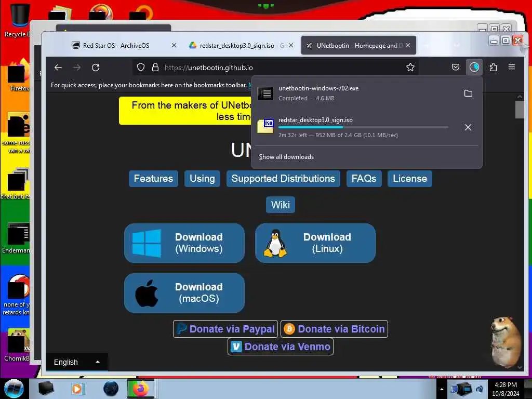Cancel the redstar_desktop3.0_sign.iso download
Screen dimensions: 532x399
pos(468,127)
